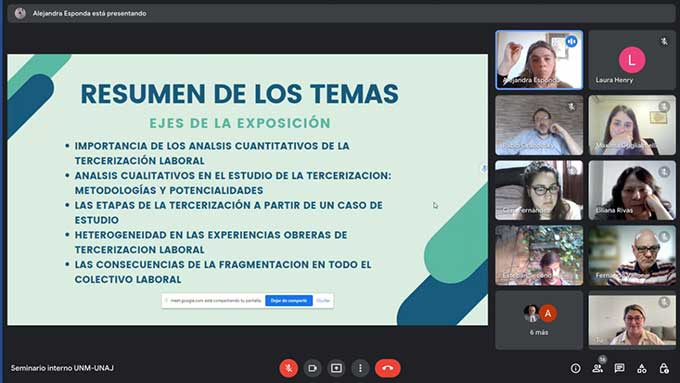Show the participants people panel

[x=598, y=368]
